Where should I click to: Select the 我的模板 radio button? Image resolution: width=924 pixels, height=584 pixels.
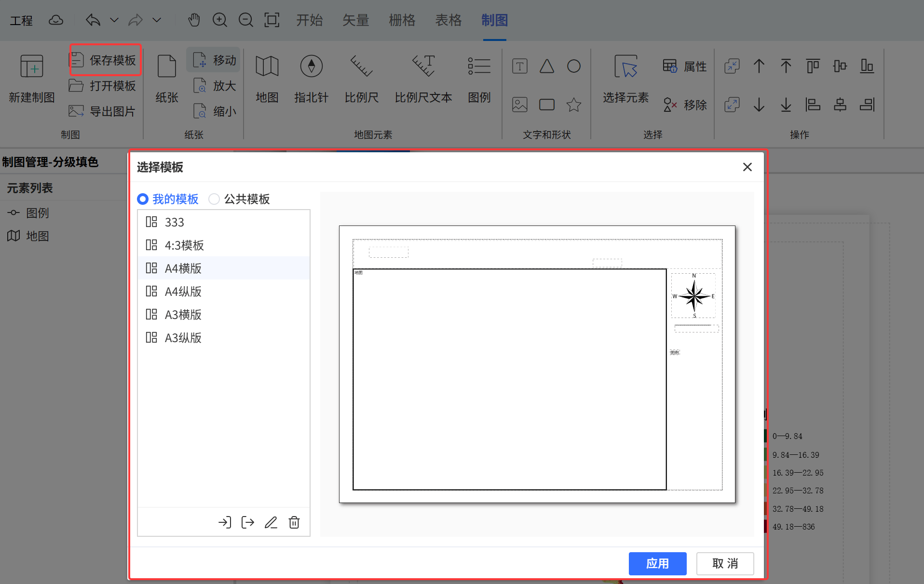(x=143, y=199)
